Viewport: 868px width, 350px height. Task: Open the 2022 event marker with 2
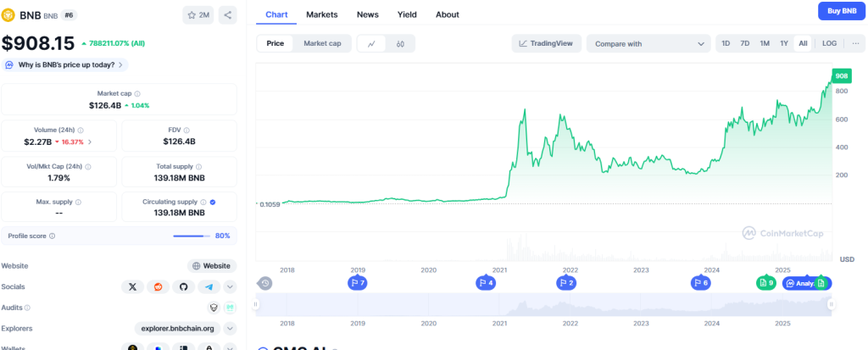coord(565,283)
